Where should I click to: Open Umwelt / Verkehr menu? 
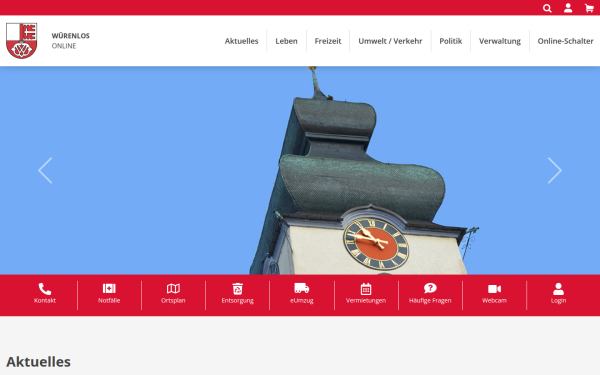click(x=390, y=41)
